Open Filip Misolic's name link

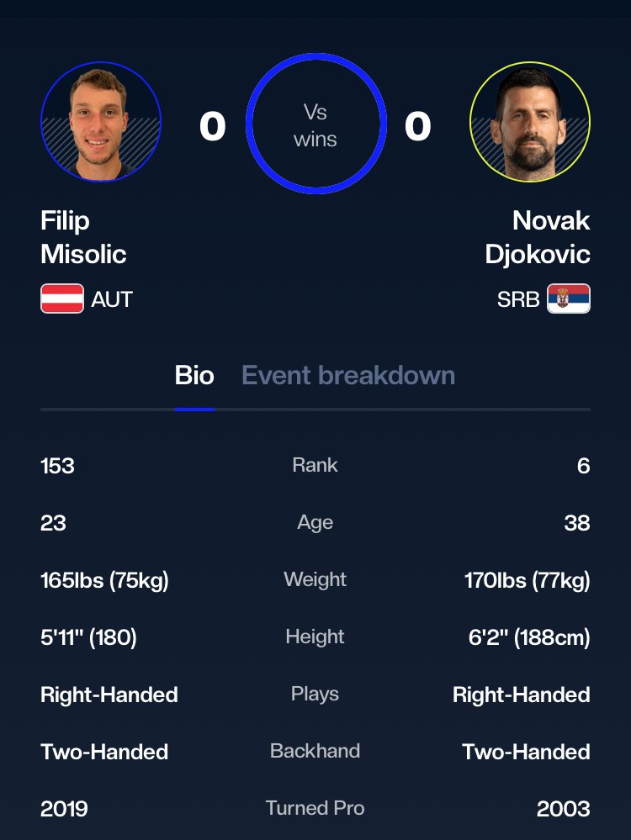pos(83,237)
